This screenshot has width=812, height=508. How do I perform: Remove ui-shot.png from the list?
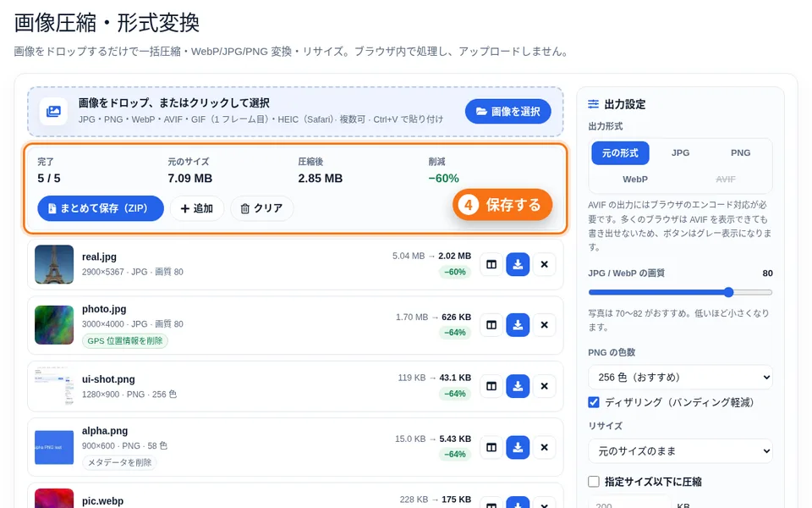point(544,386)
